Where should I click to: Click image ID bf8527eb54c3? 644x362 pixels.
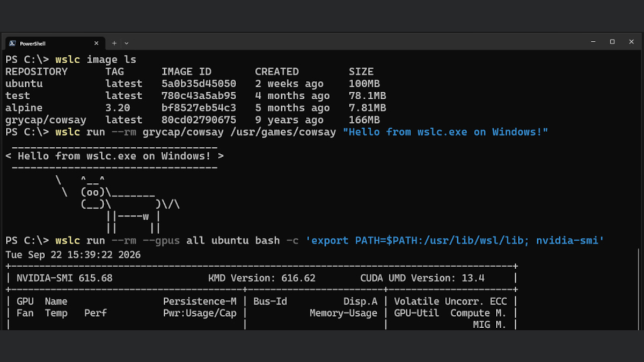point(199,108)
